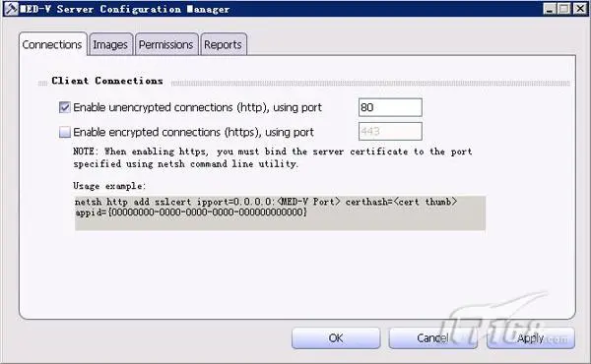Click the disabled https port field 443
The height and width of the screenshot is (364, 591).
390,132
